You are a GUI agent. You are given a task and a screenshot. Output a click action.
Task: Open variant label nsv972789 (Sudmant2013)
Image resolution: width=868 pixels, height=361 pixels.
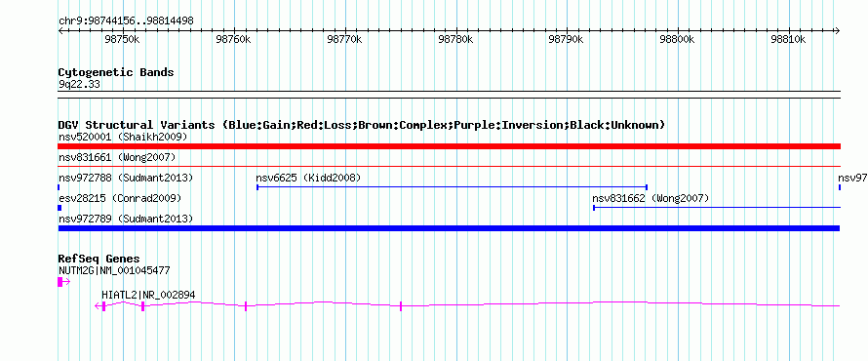pos(126,219)
